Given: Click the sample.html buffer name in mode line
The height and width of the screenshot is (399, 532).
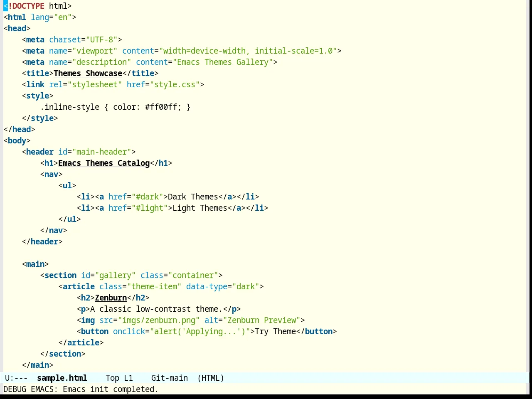Looking at the screenshot, I should coord(62,378).
